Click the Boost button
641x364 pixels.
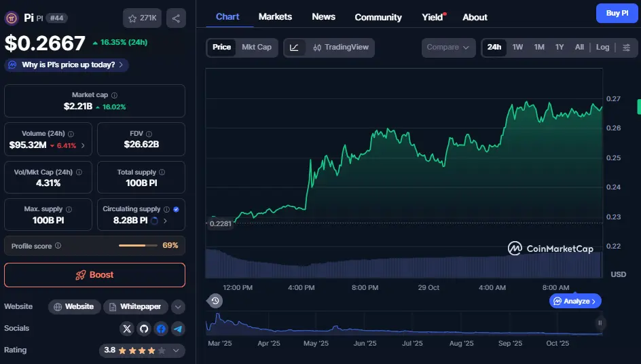coord(94,275)
